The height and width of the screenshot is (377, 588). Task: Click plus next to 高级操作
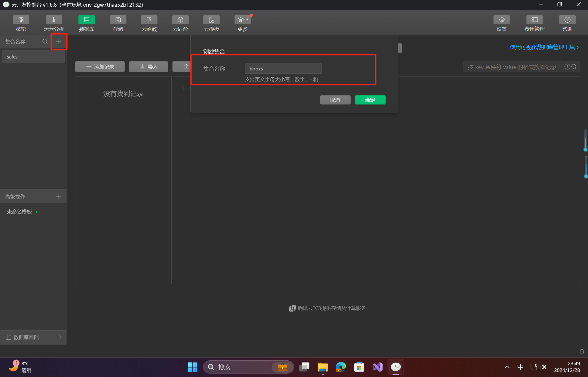pyautogui.click(x=58, y=197)
